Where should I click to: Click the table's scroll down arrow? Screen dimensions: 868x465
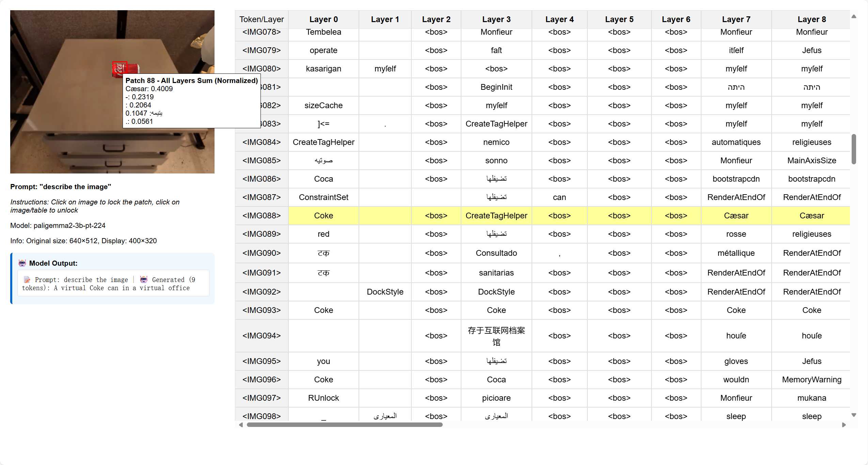(854, 415)
